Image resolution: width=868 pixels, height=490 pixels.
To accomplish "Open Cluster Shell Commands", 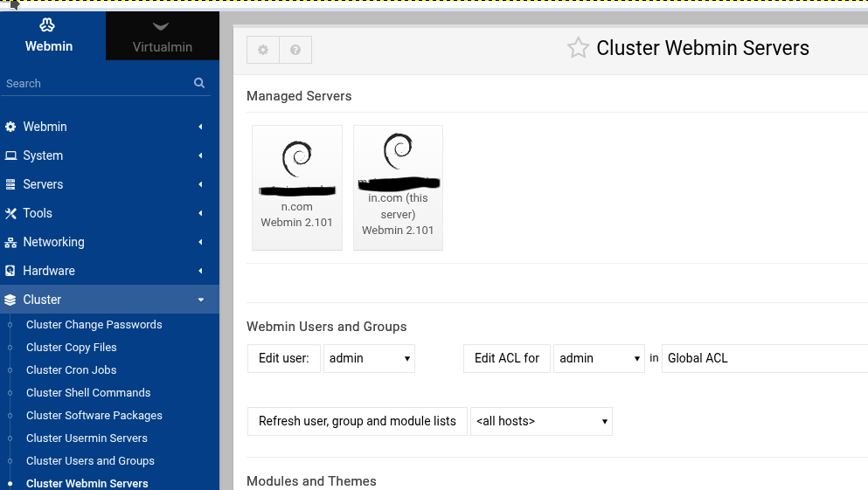I will (88, 393).
